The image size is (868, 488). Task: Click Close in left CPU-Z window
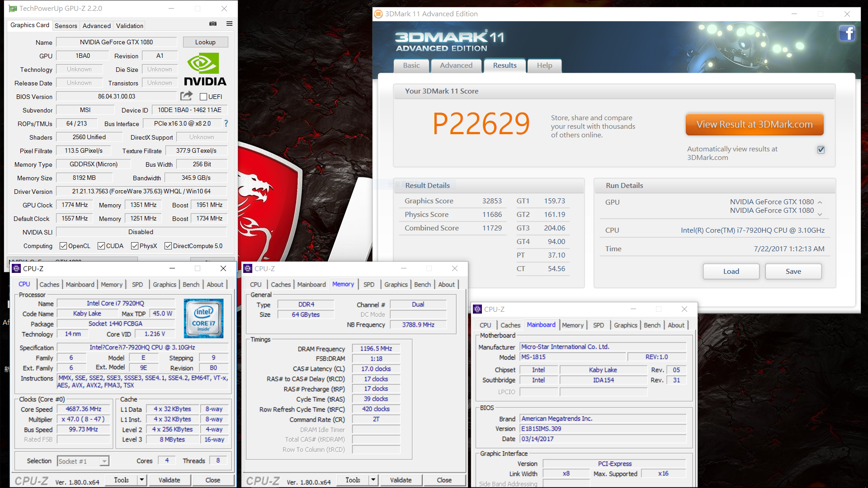[213, 480]
